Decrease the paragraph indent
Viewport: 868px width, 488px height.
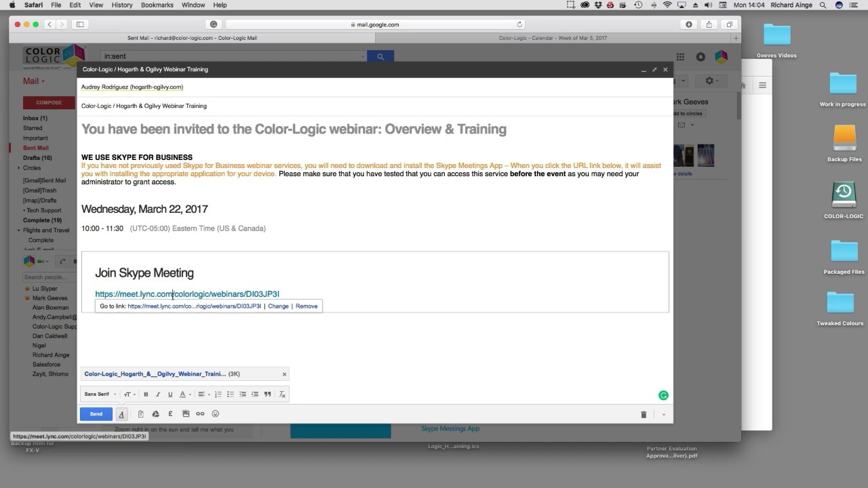click(243, 394)
